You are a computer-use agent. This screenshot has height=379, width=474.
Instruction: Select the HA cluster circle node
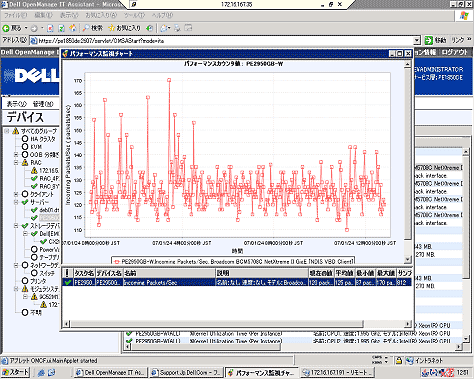click(x=25, y=139)
